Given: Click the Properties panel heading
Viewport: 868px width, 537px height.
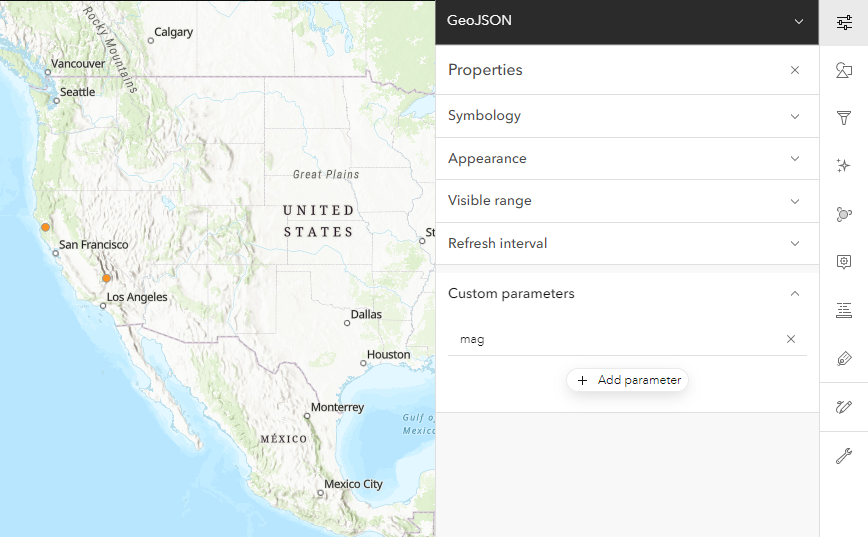Looking at the screenshot, I should [485, 70].
